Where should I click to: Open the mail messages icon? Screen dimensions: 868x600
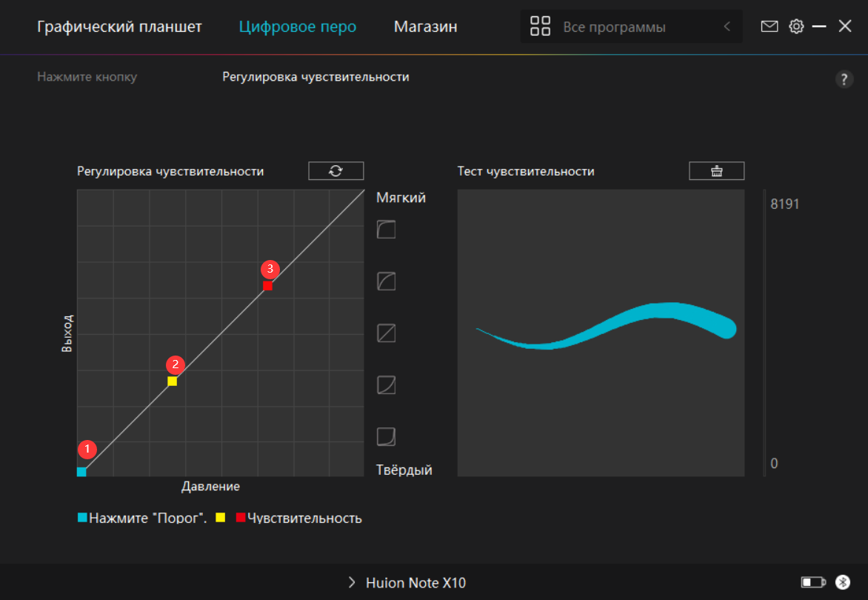[x=769, y=27]
